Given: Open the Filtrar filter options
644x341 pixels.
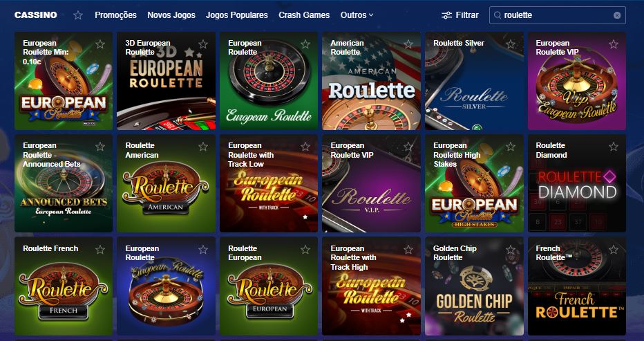Looking at the screenshot, I should click(x=460, y=15).
